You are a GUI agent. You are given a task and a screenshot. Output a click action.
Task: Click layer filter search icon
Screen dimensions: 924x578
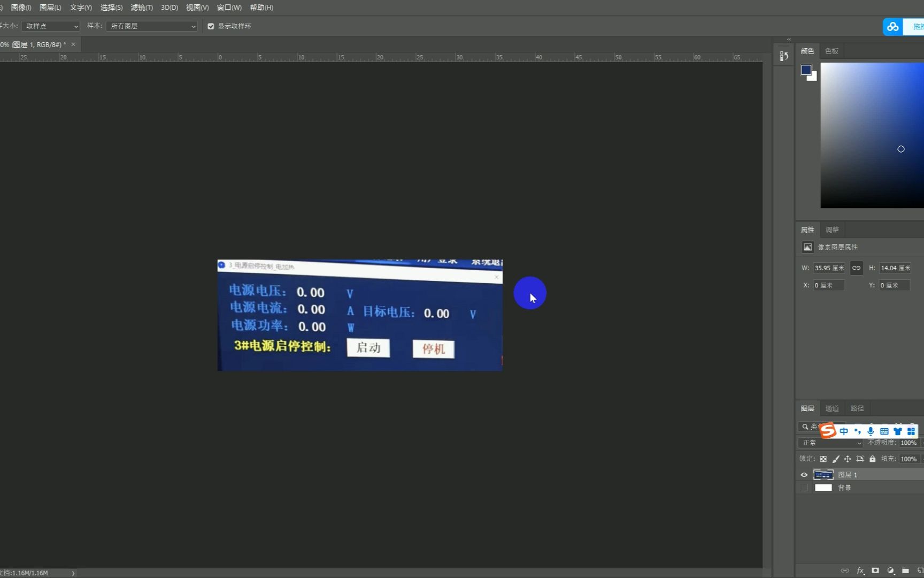[x=805, y=427]
